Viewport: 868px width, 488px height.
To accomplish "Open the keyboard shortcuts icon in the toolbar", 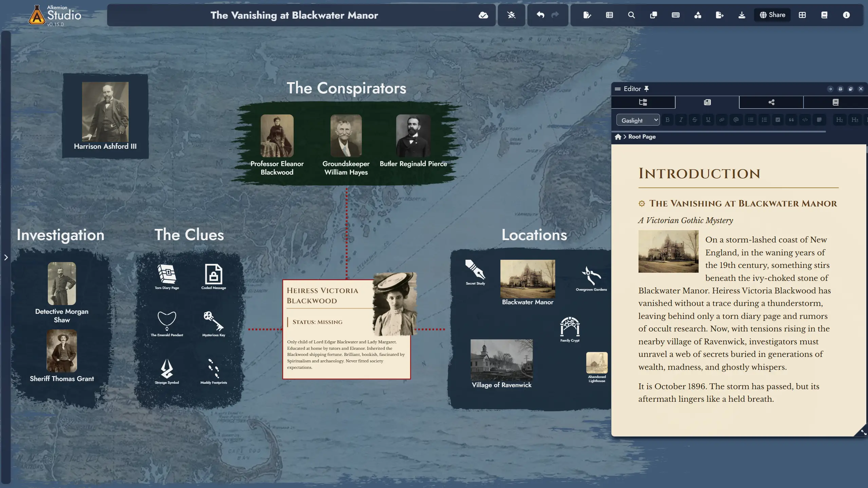I will tap(676, 15).
